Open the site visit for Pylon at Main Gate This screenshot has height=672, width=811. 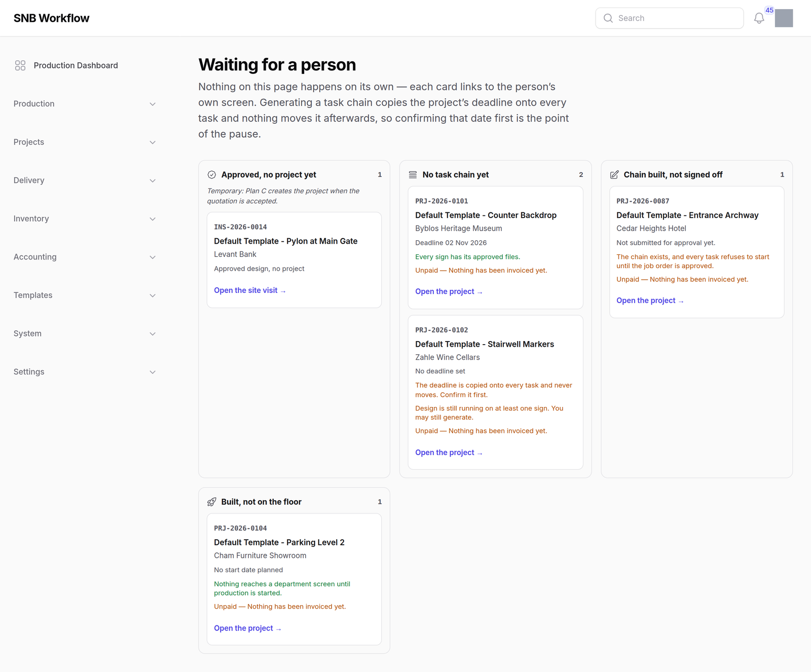[x=250, y=290]
